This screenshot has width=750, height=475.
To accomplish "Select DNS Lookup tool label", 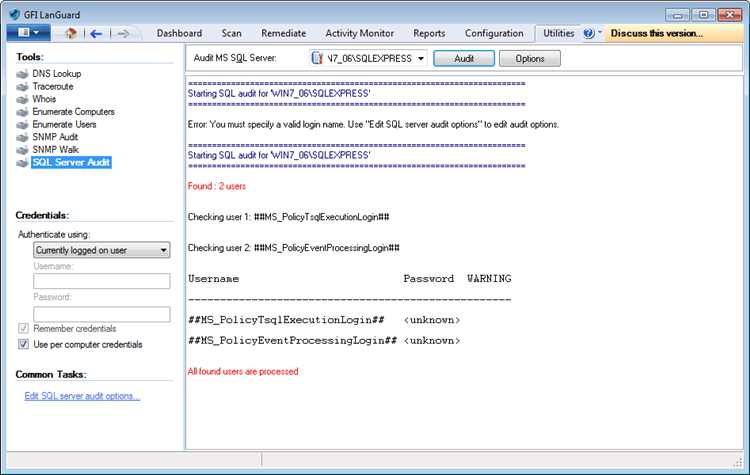I will point(56,74).
